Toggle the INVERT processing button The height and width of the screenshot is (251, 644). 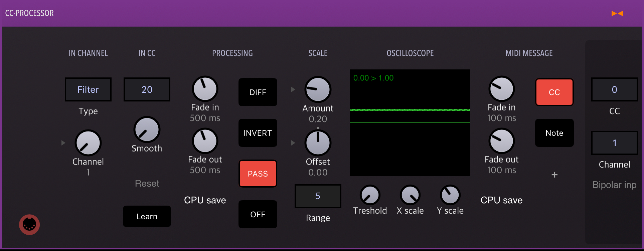(258, 133)
